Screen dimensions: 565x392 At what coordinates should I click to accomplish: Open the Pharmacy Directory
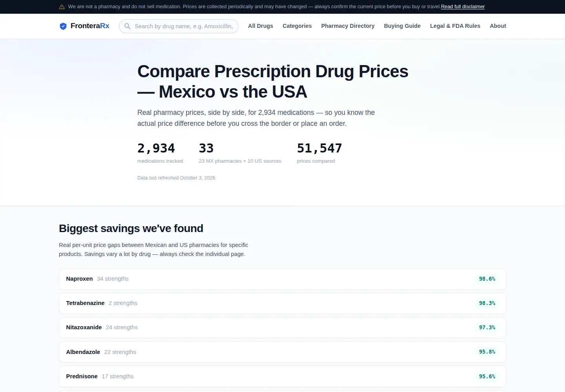[x=348, y=26]
